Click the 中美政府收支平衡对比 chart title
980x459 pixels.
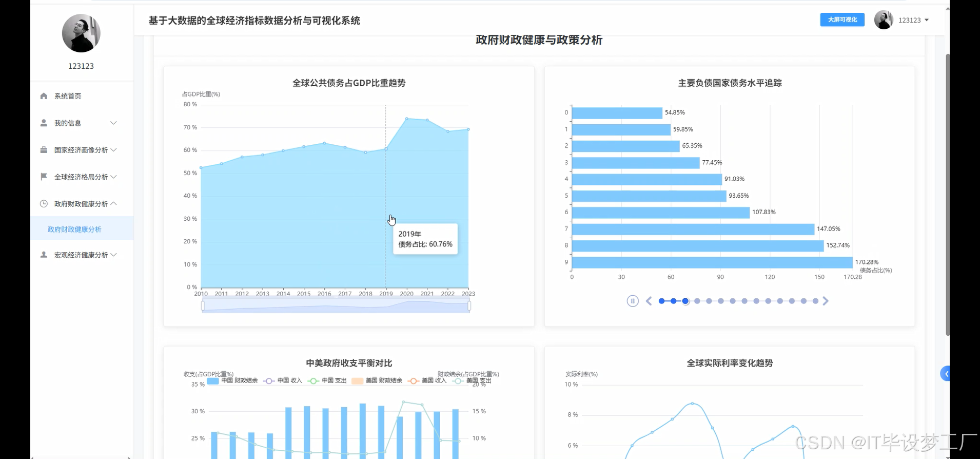[x=349, y=363]
